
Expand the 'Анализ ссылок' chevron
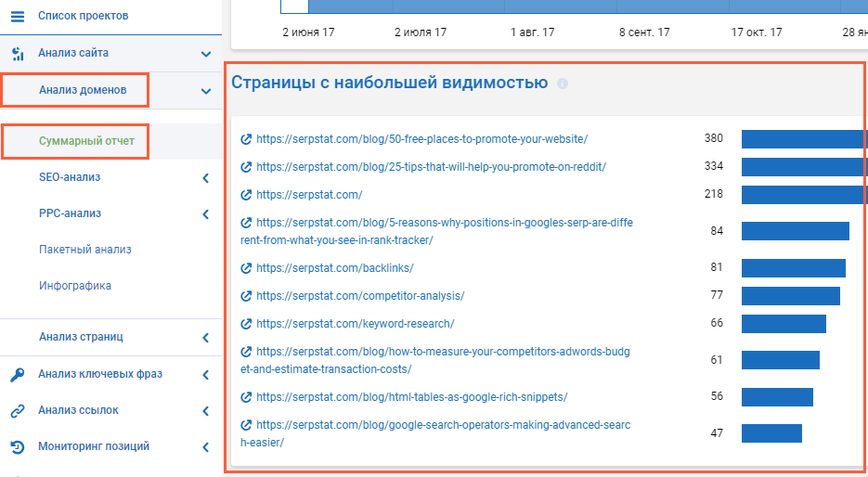click(x=206, y=410)
